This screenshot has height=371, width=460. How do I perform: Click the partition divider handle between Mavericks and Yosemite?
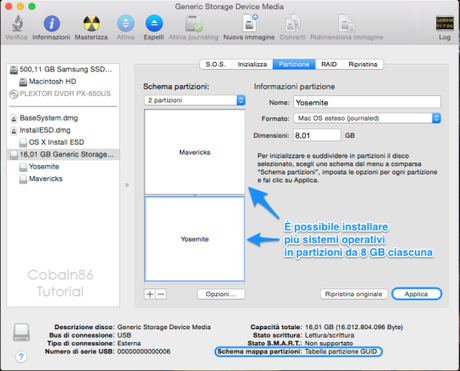[195, 195]
